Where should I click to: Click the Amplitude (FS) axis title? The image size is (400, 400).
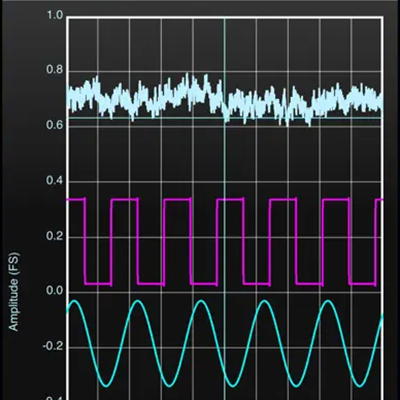pyautogui.click(x=14, y=292)
